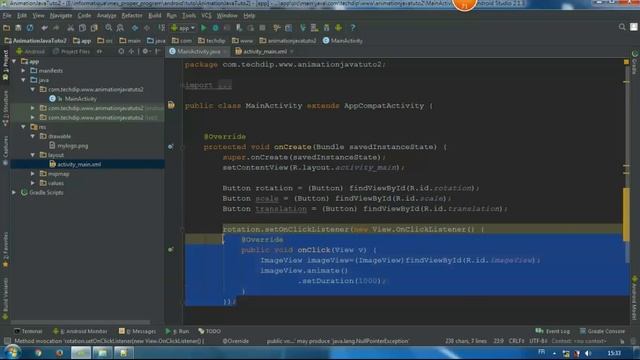Open the Windows Start menu
The height and width of the screenshot is (360, 640).
click(x=12, y=352)
